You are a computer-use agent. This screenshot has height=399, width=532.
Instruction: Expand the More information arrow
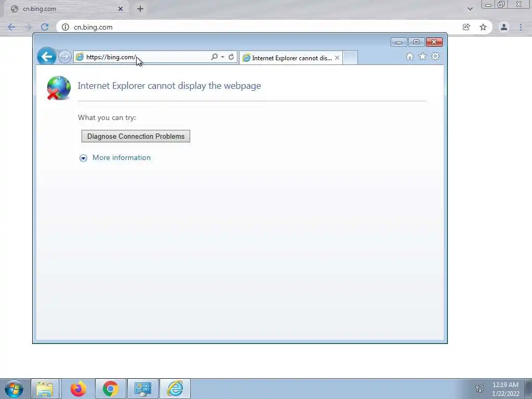(83, 158)
